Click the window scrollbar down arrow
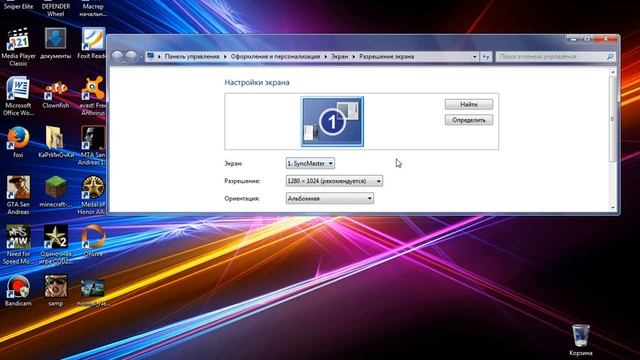Viewport: 640px width, 360px height. (612, 208)
